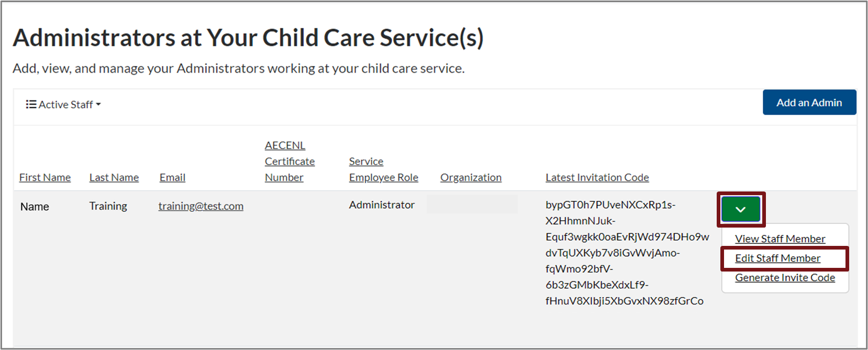
Task: Sort by First Name column header
Action: (45, 177)
